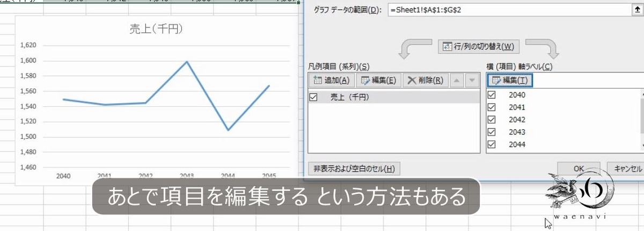
Task: Click the range selector icon beside chart data range
Action: pos(639,9)
